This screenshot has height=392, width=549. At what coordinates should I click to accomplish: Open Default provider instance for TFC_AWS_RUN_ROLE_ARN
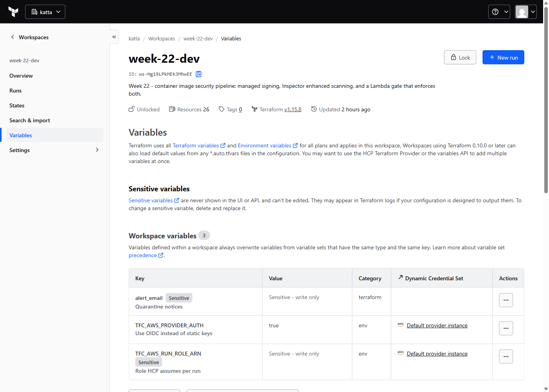437,354
